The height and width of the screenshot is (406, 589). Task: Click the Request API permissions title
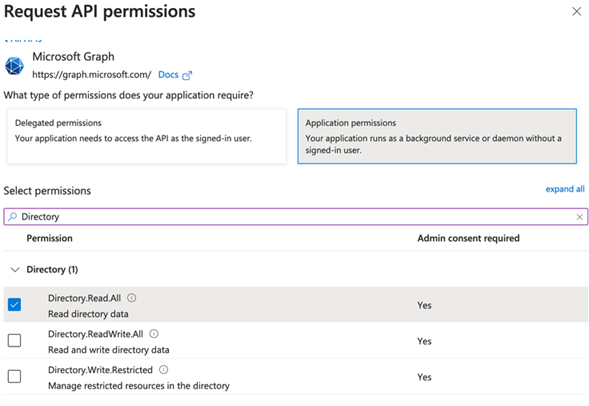pos(100,11)
